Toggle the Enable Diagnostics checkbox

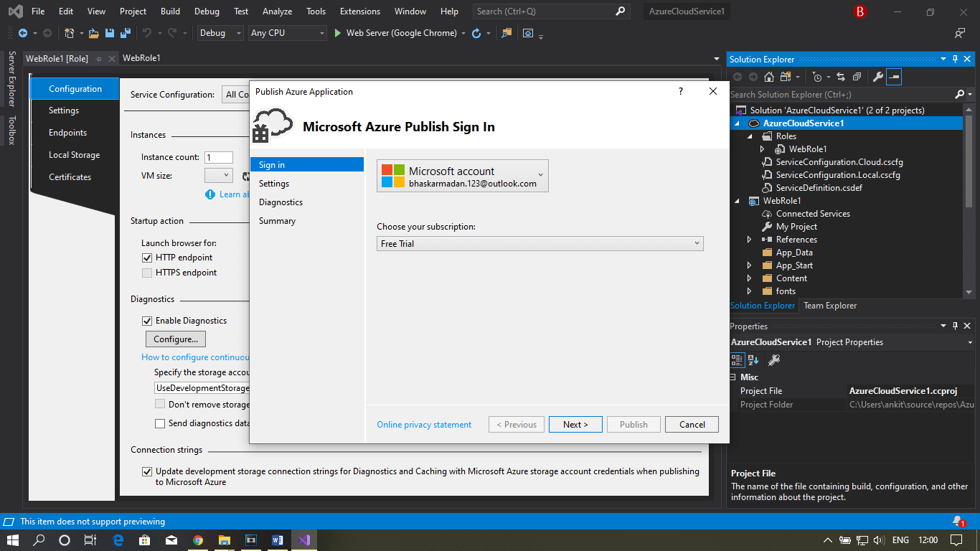point(147,321)
